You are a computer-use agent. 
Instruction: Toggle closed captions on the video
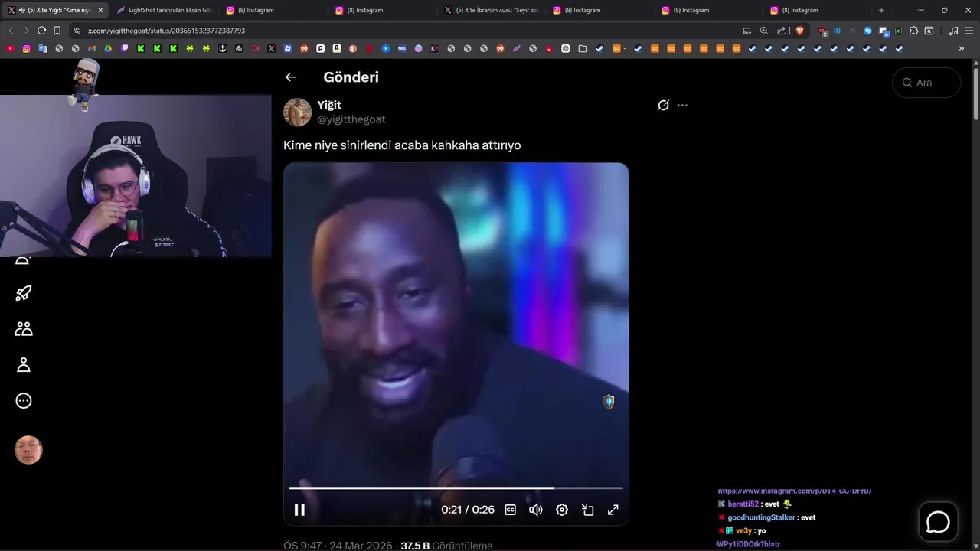[510, 510]
